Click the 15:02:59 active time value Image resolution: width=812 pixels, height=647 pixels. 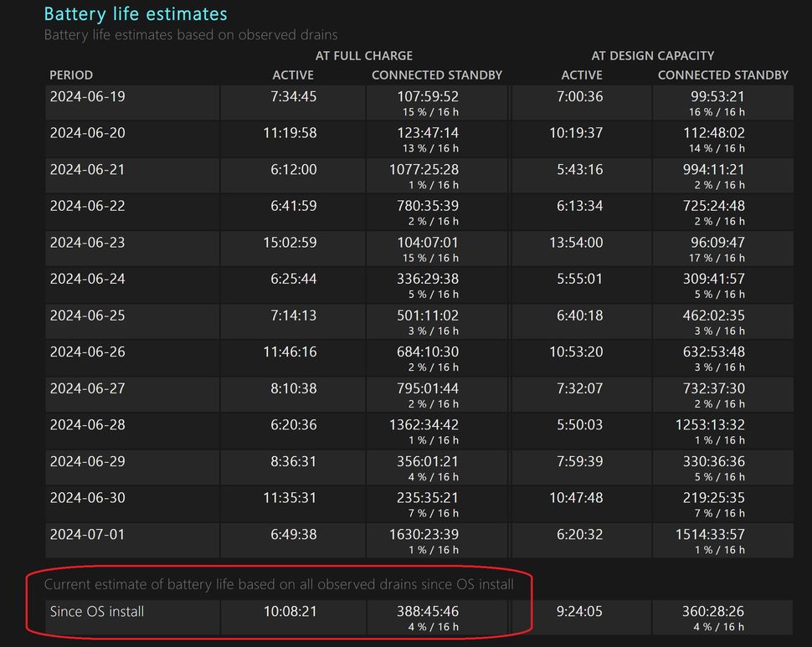click(290, 243)
